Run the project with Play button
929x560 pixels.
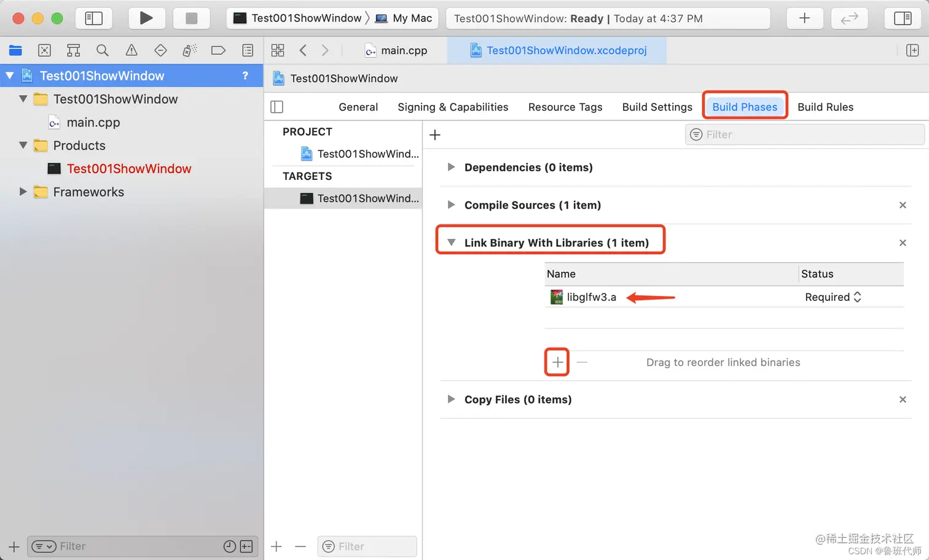click(146, 18)
